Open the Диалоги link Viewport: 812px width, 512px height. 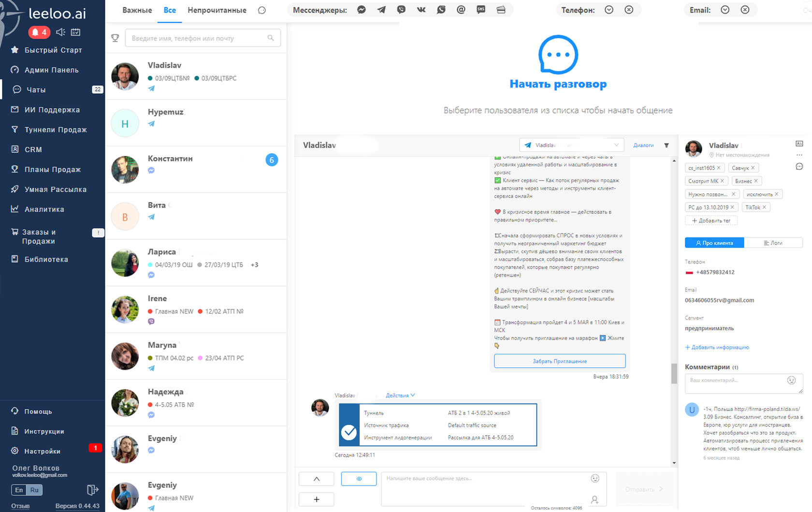[643, 145]
